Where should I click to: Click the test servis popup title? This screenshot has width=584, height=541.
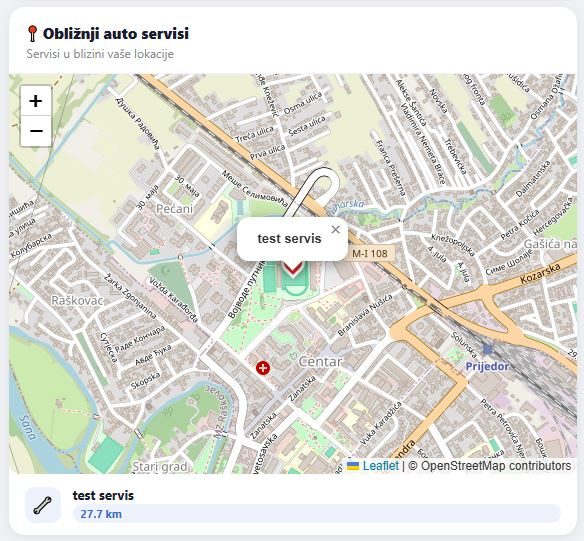(x=289, y=239)
